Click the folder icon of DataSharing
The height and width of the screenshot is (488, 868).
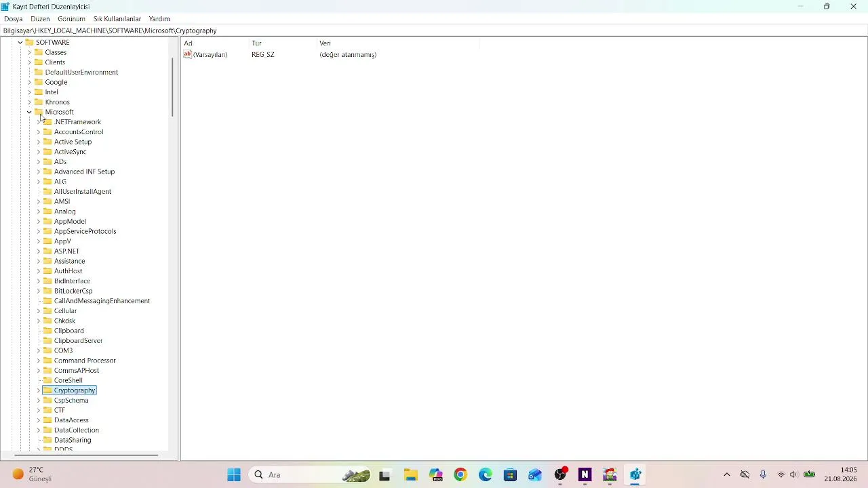pyautogui.click(x=47, y=440)
